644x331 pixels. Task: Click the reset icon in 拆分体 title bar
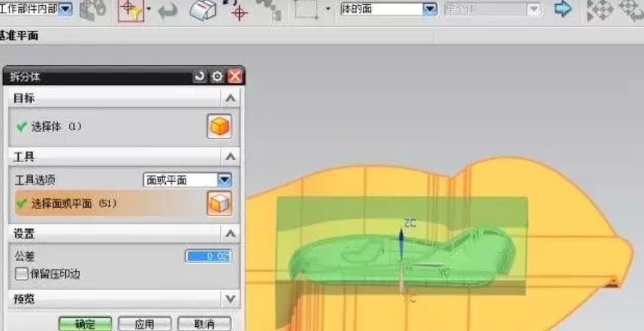pyautogui.click(x=199, y=77)
